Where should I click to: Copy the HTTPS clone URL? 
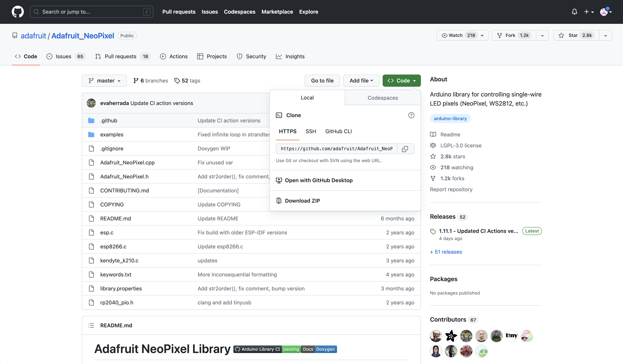pyautogui.click(x=405, y=149)
